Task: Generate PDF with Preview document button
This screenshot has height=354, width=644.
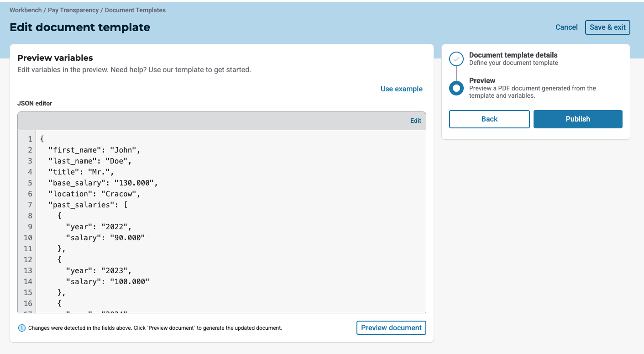Action: pos(391,328)
